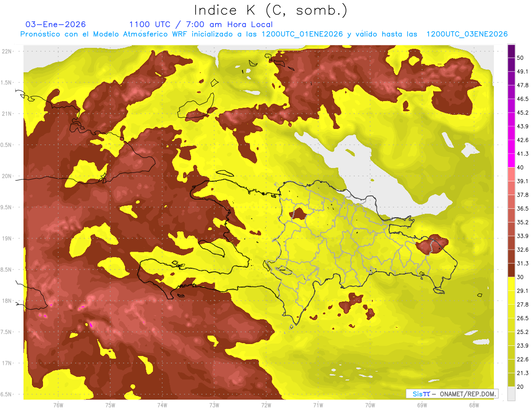Click the brown patch over eastern Dominican Republic
This screenshot has width=532, height=411.
click(x=432, y=245)
